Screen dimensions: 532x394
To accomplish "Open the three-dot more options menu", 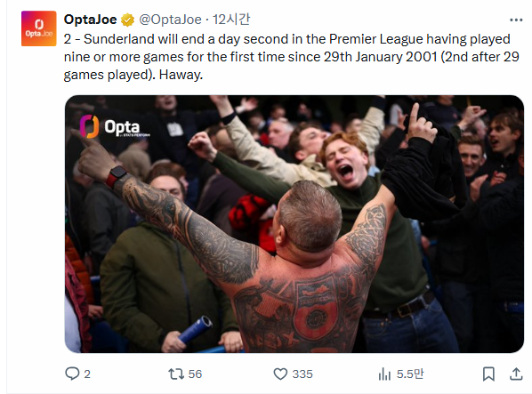I will click(x=516, y=20).
